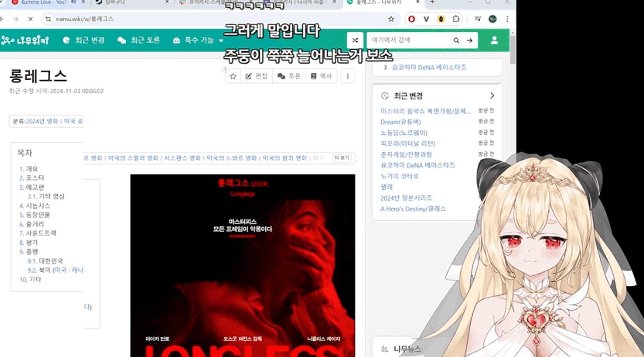Open recent change 피오라(이터널 리턴)
Screen dimensions: 644x357
click(x=408, y=144)
